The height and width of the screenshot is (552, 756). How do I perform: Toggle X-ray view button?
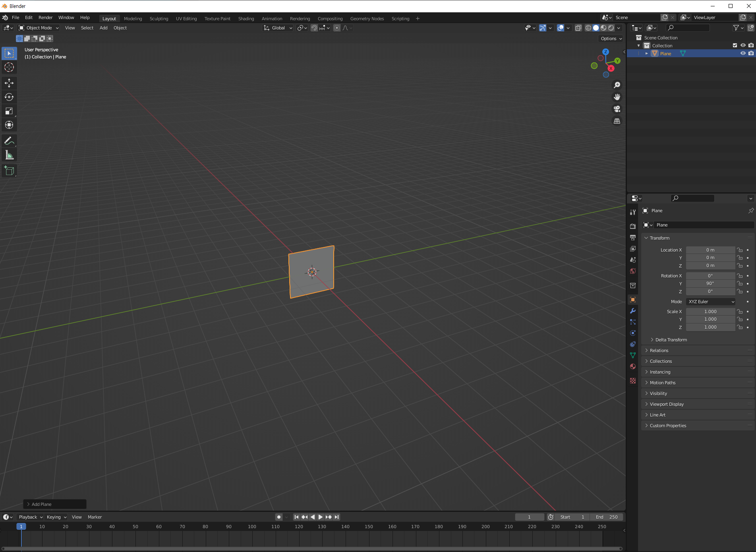pos(578,28)
